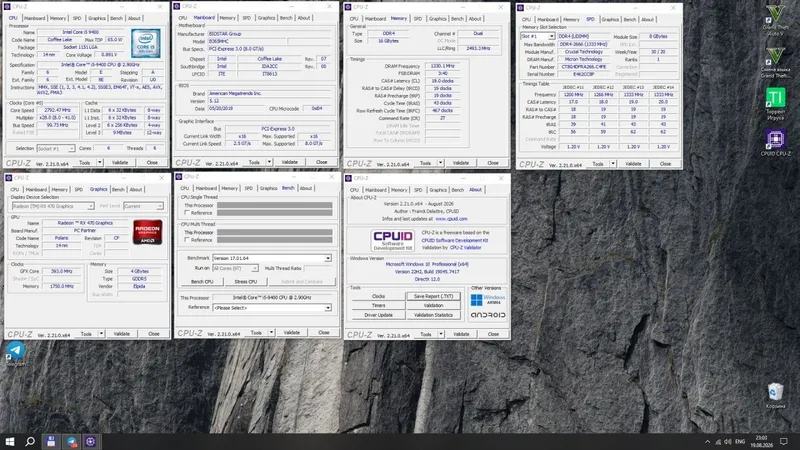Click the Android version logo
This screenshot has width=800, height=450.
(x=488, y=315)
